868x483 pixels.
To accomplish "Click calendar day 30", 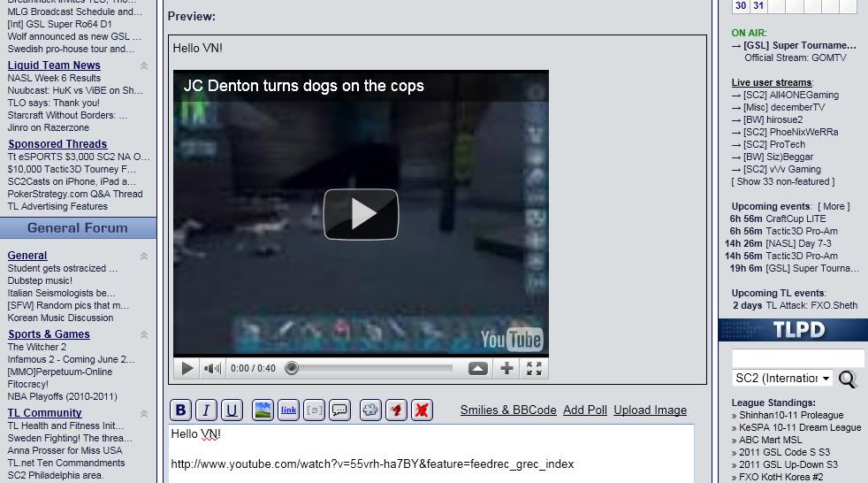I will [741, 5].
